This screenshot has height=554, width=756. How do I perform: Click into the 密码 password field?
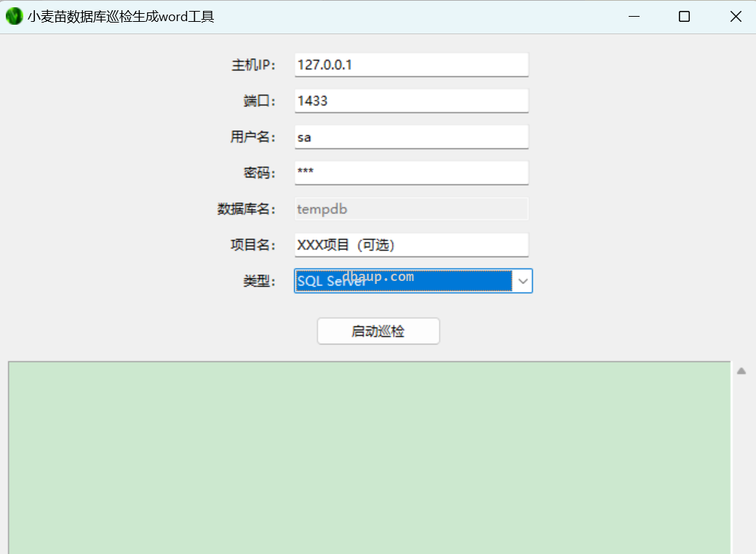411,173
